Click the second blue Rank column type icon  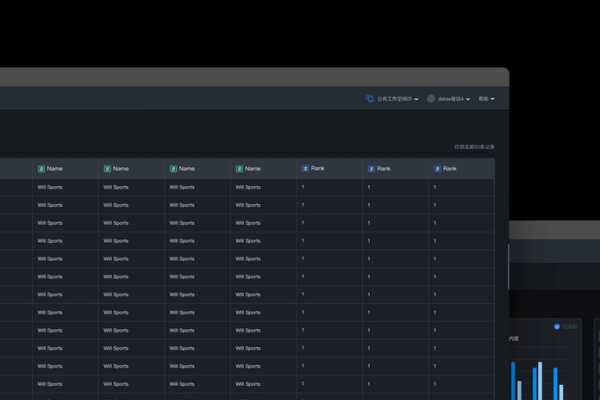[x=371, y=169]
